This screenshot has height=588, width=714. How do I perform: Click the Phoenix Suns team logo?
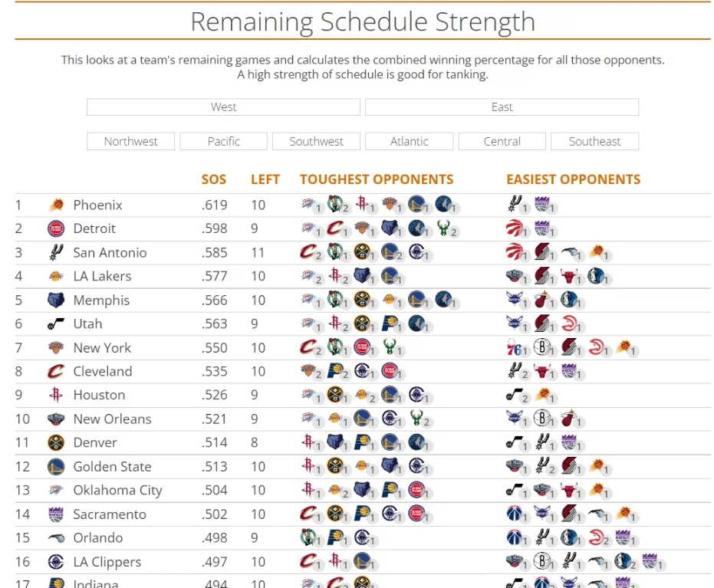coord(56,205)
